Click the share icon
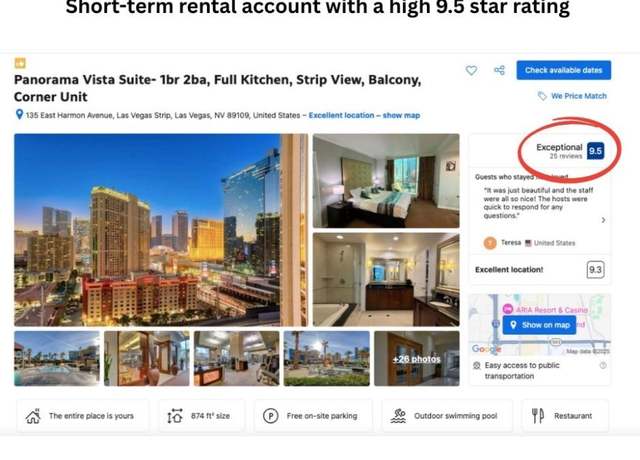640x460 pixels. 500,70
